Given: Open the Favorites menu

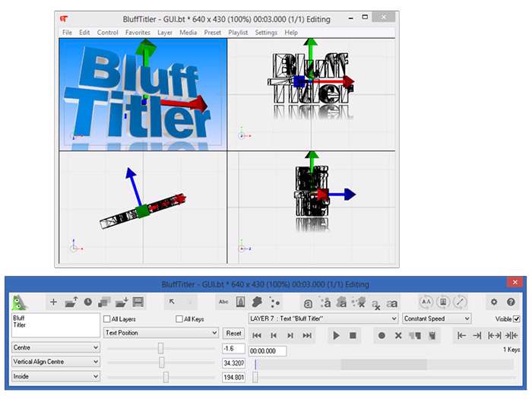Looking at the screenshot, I should [138, 33].
